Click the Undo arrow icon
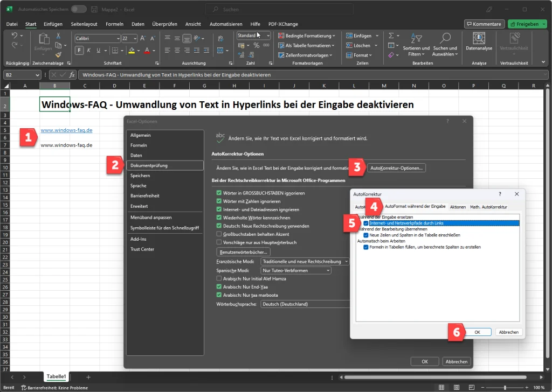552x392 pixels. (14, 36)
